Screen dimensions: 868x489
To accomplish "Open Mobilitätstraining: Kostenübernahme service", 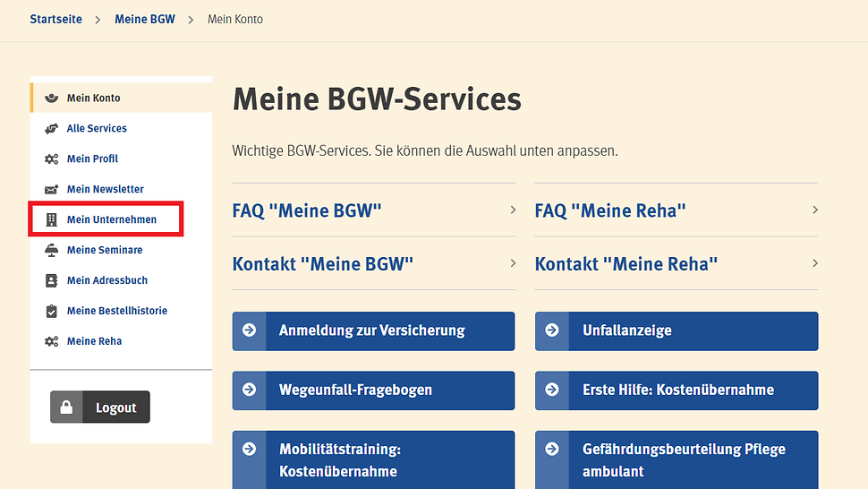I will [374, 459].
